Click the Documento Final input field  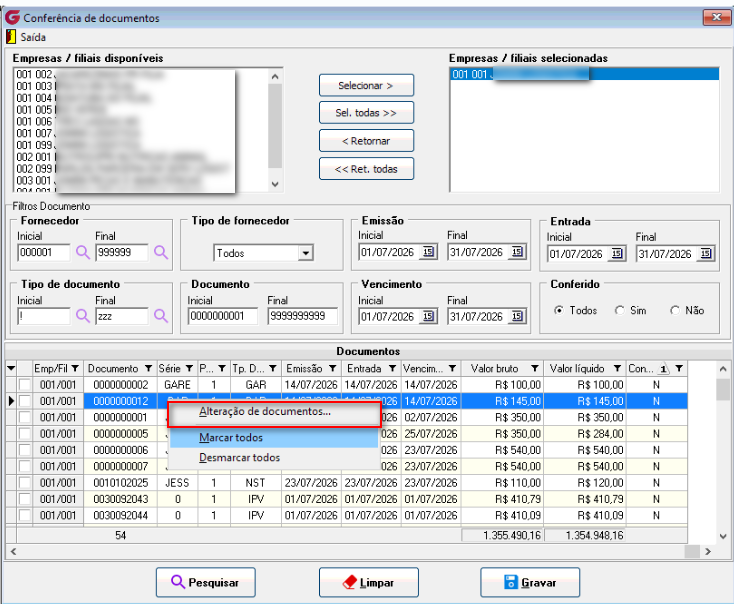303,316
